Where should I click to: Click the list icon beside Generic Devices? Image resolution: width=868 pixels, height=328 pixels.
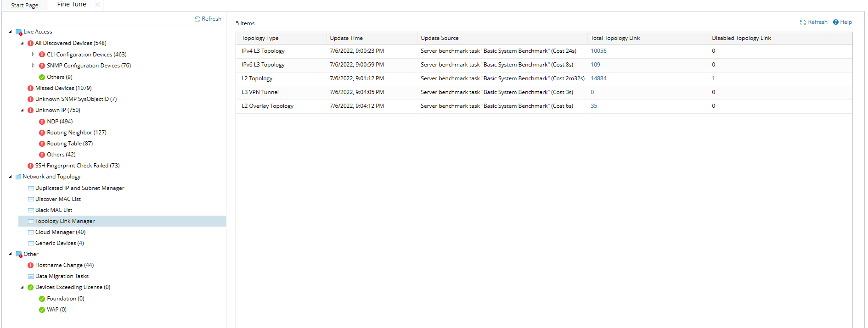tap(31, 243)
